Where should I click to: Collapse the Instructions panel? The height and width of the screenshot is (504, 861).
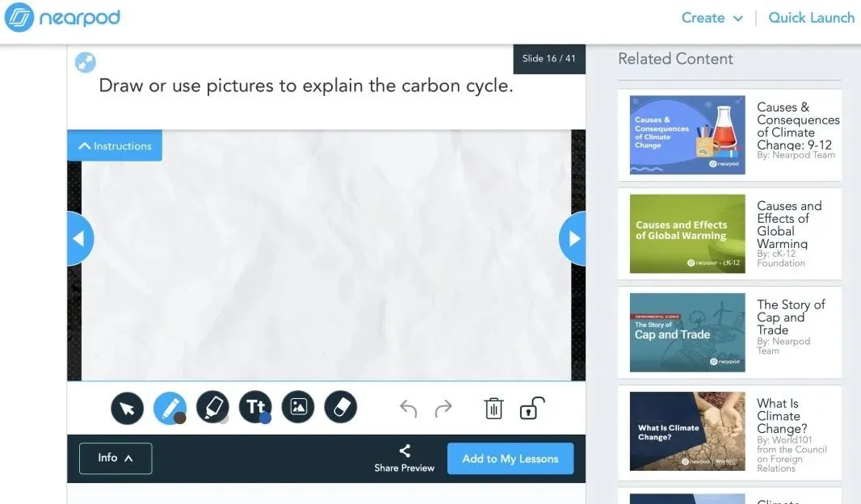tap(115, 146)
